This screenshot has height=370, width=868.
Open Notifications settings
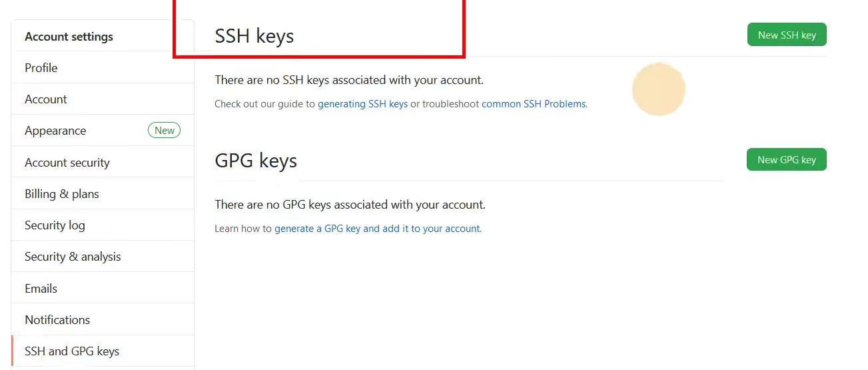click(x=57, y=320)
